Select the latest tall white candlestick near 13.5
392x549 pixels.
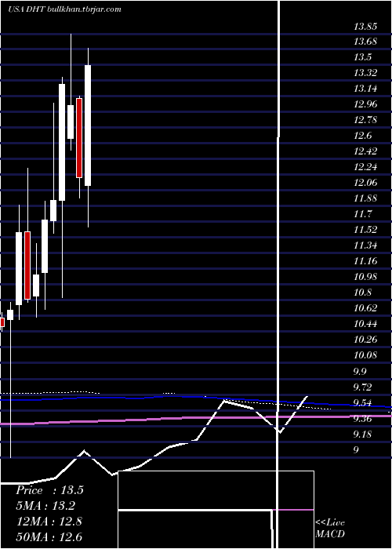pos(88,125)
